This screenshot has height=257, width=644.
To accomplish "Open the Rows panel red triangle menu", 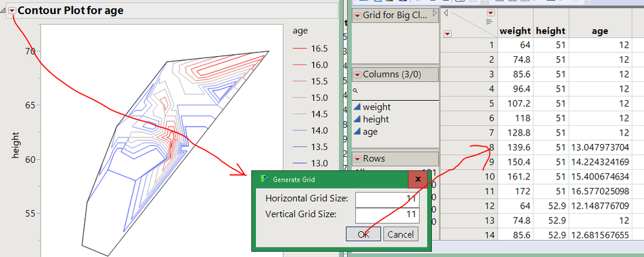I will tap(357, 159).
